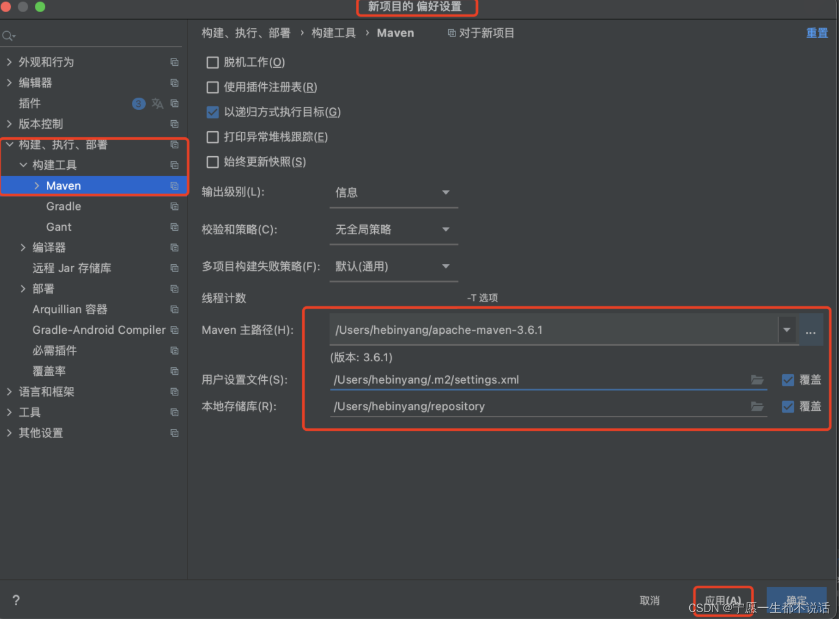The height and width of the screenshot is (620, 840).
Task: Expand the 外观和行为 tree node
Action: tap(9, 62)
